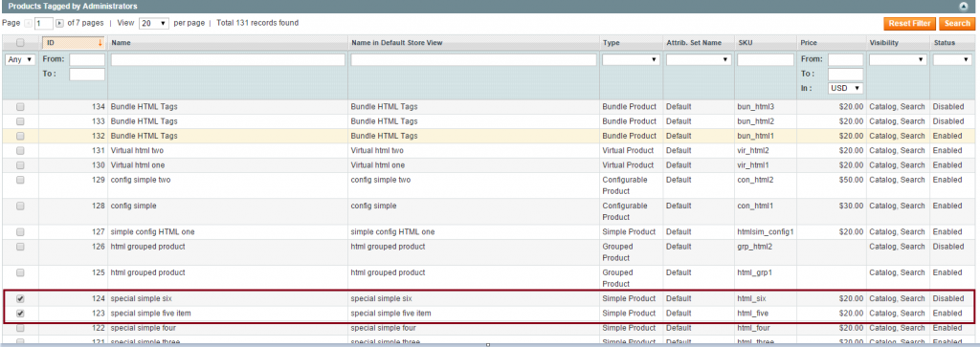
Task: Click the ID From filter field
Action: [87, 60]
